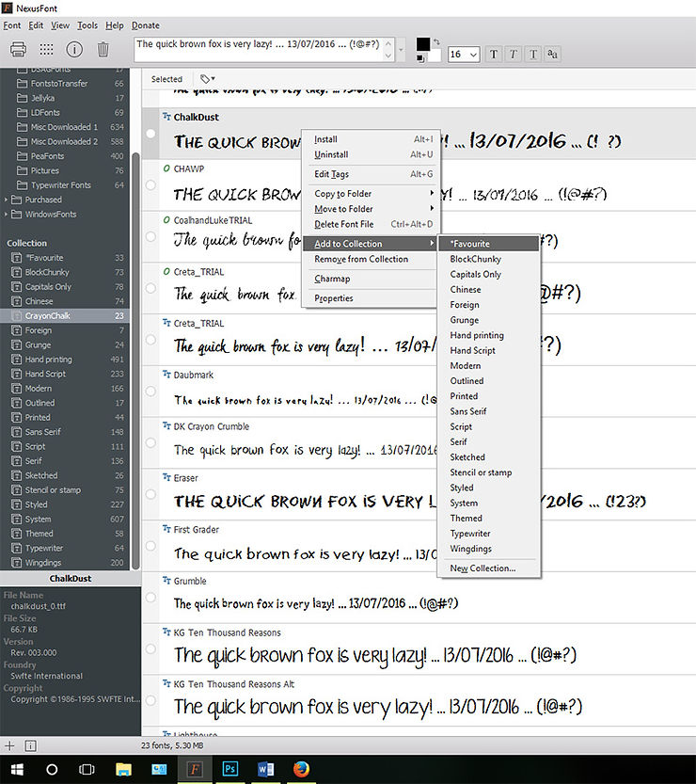Open the grid view icon

coord(46,49)
